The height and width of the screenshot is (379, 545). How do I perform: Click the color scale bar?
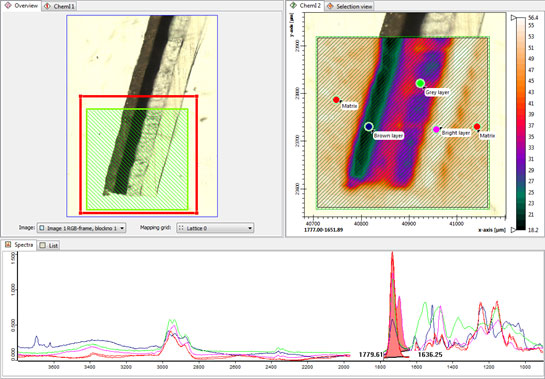click(521, 123)
